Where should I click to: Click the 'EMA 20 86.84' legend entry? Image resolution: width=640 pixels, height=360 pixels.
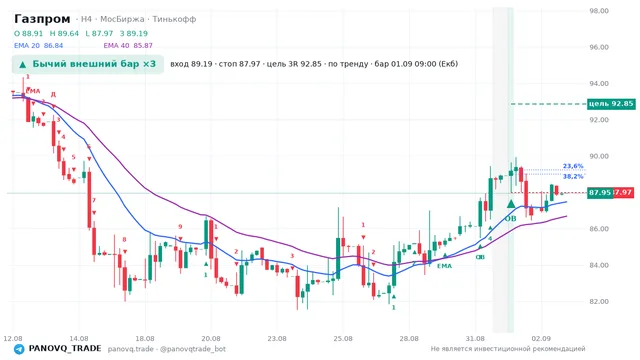coord(38,46)
